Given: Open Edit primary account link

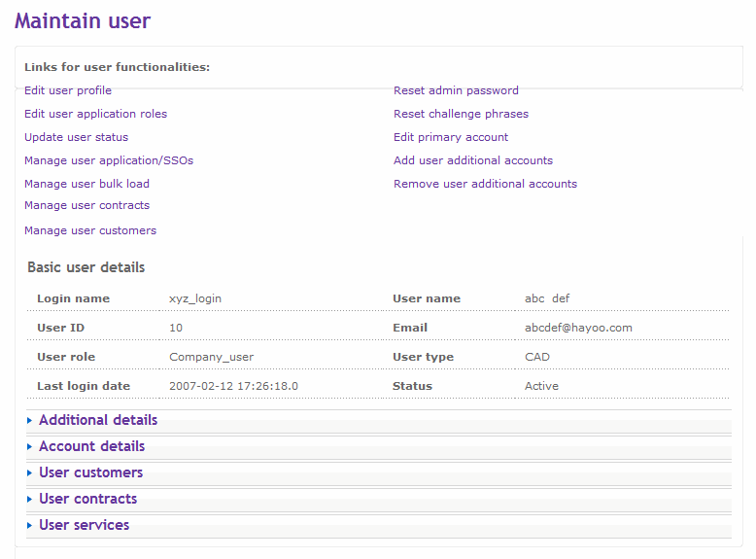Looking at the screenshot, I should click(451, 137).
